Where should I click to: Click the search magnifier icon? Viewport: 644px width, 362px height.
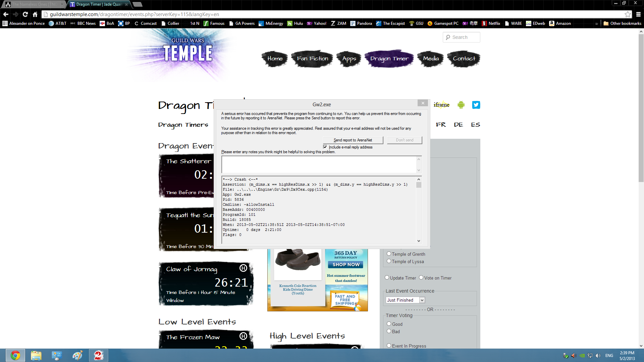click(x=448, y=37)
